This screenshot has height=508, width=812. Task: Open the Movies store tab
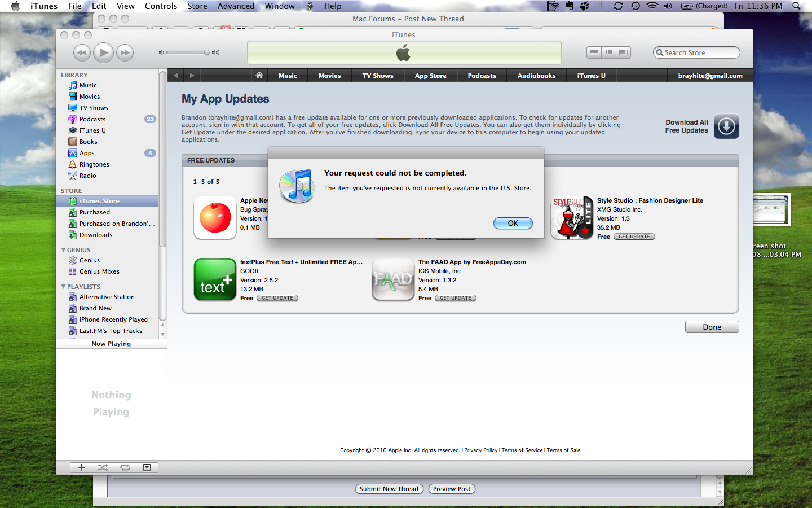click(330, 76)
